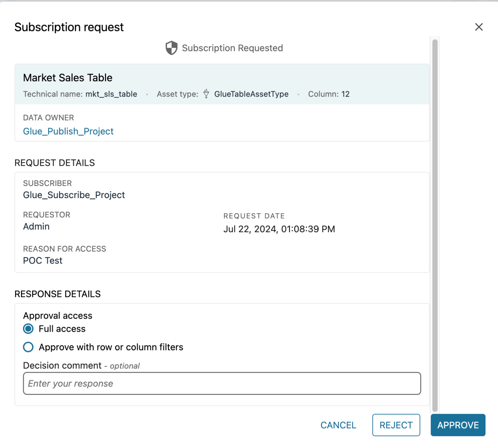This screenshot has height=448, width=498.
Task: Focus the Decision comment input field
Action: click(222, 383)
